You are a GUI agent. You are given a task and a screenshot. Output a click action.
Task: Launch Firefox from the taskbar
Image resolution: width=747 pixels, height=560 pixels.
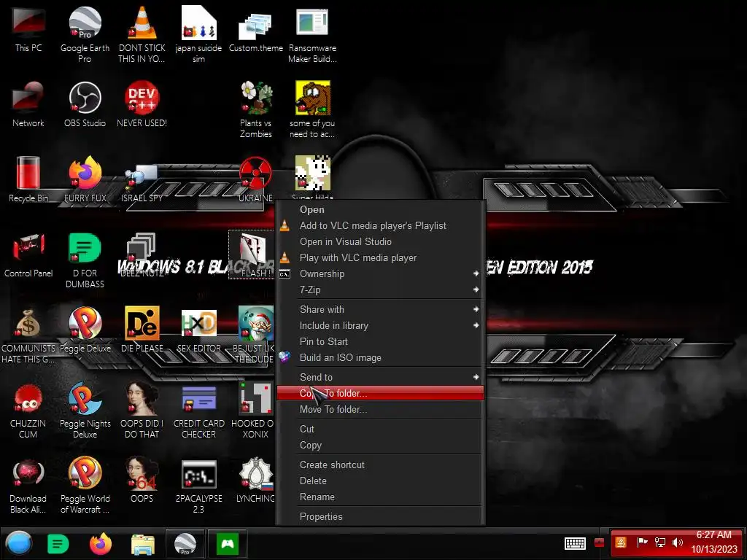(x=101, y=544)
